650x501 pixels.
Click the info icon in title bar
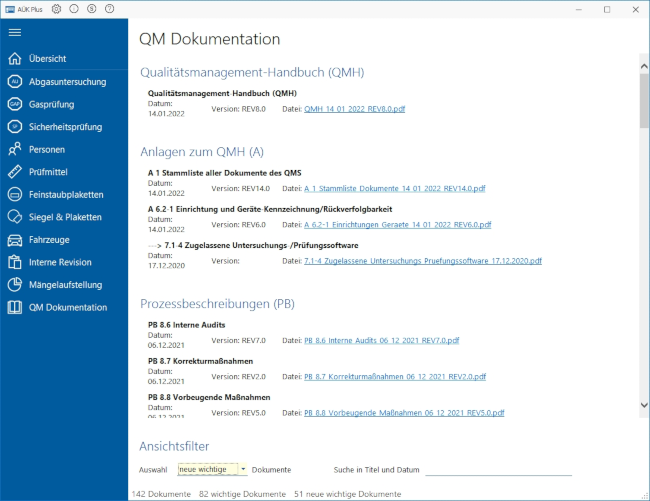[74, 9]
